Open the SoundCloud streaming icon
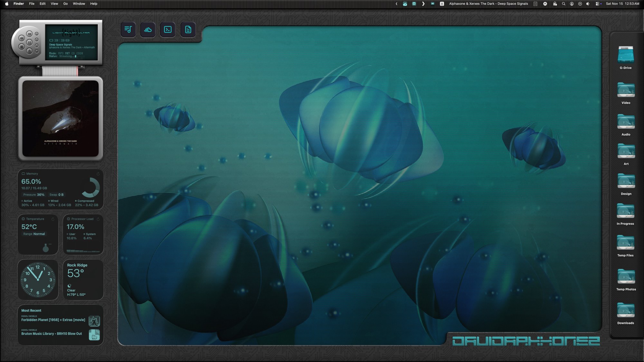The image size is (644, 362). 148,29
